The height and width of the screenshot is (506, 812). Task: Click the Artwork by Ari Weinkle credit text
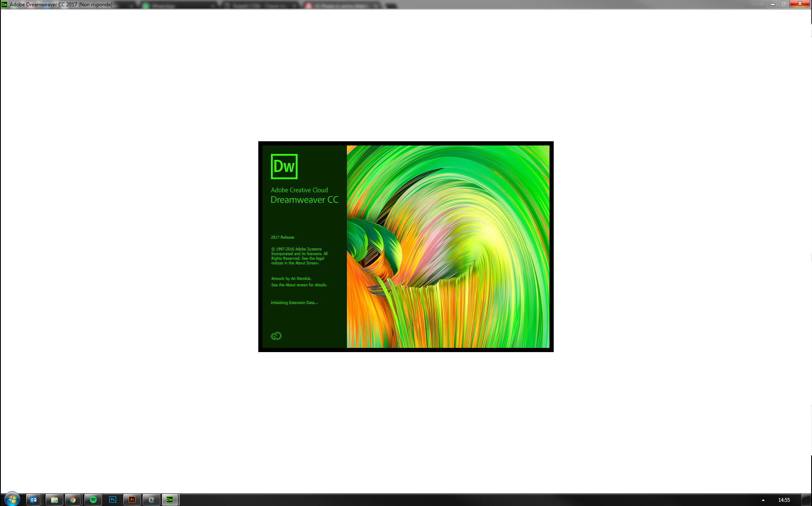(291, 279)
